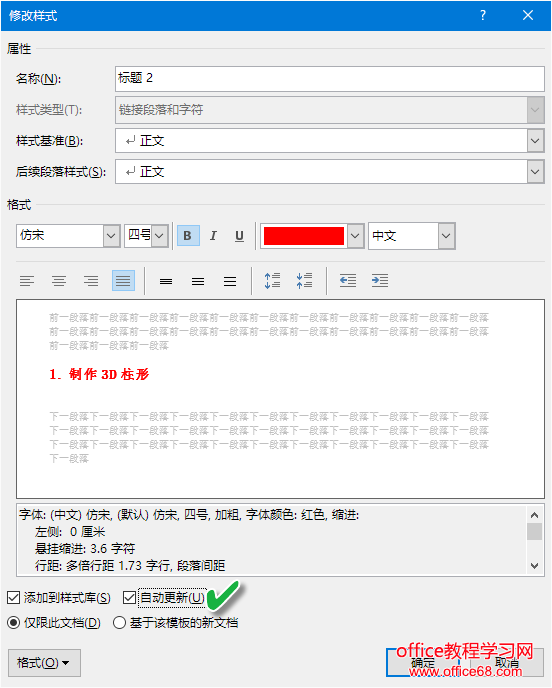This screenshot has height=688, width=552.
Task: Click the increase indent icon
Action: coord(380,281)
